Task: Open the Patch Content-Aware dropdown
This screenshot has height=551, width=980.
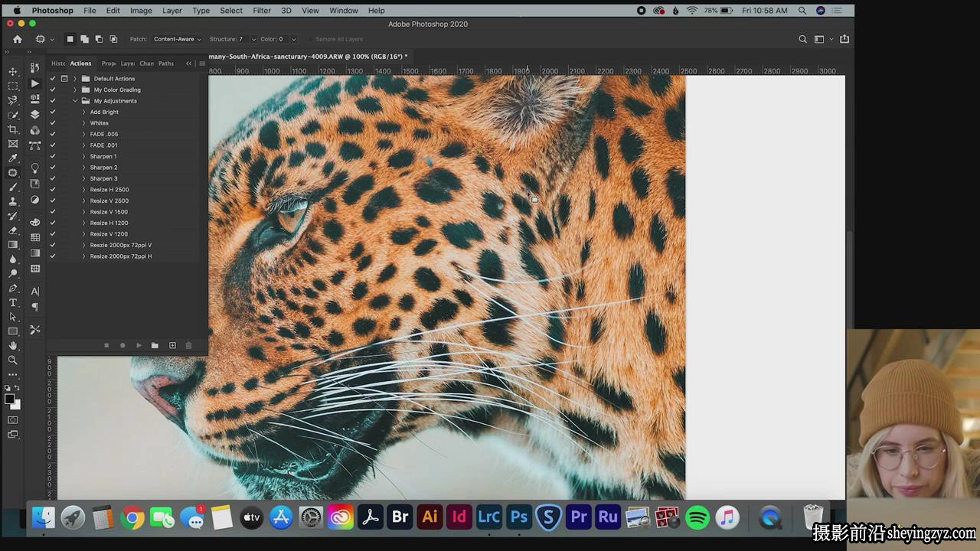Action: 177,39
